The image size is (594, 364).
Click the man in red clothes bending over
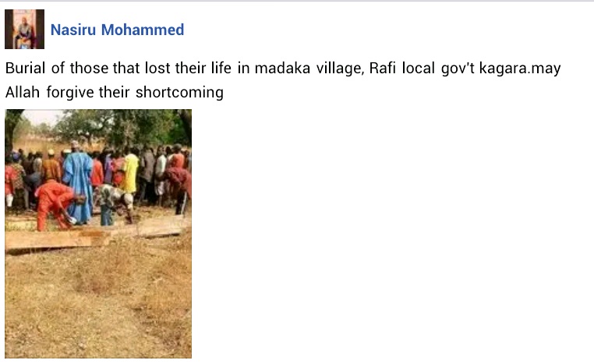click(x=57, y=204)
